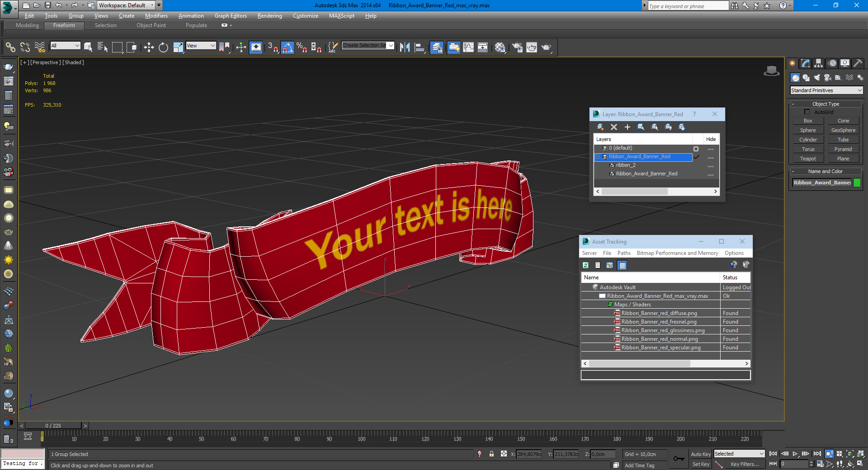This screenshot has height=470, width=868.
Task: Toggle Percent Snap in main toolbar
Action: pos(302,47)
